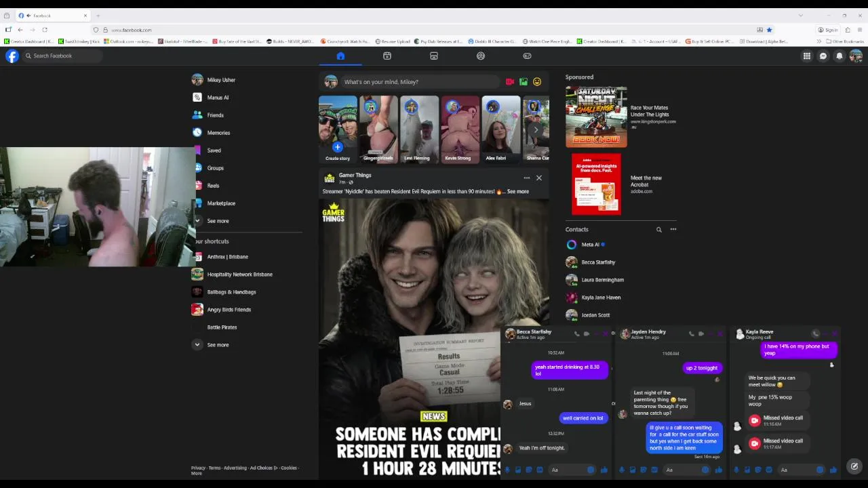Add Photo/video via the green composer icon
868x488 pixels.
(524, 82)
